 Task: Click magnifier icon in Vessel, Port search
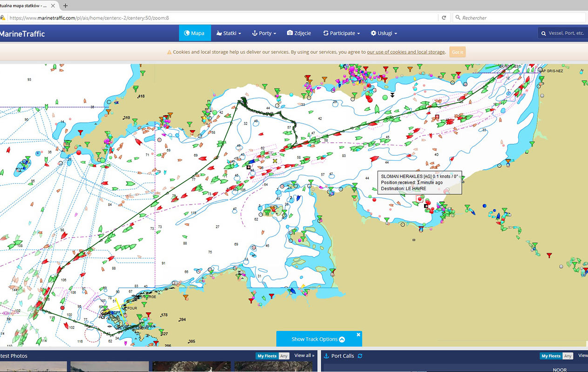543,33
